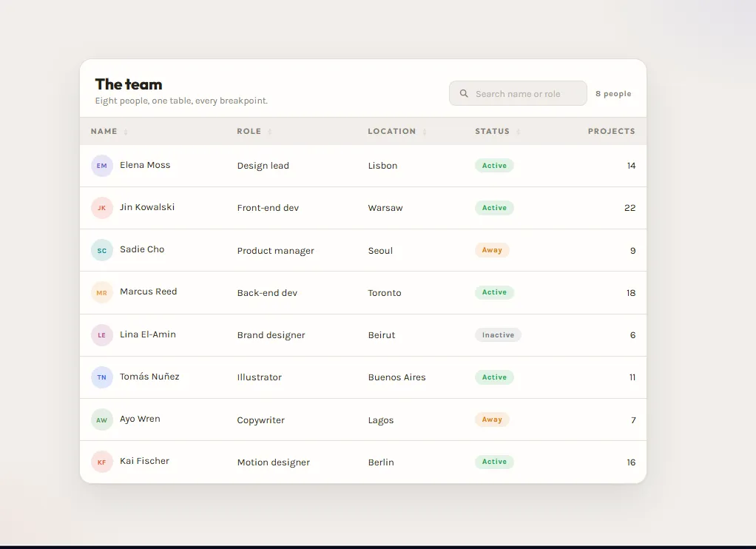Select the name Marcus Reed
The image size is (756, 549).
(x=149, y=292)
